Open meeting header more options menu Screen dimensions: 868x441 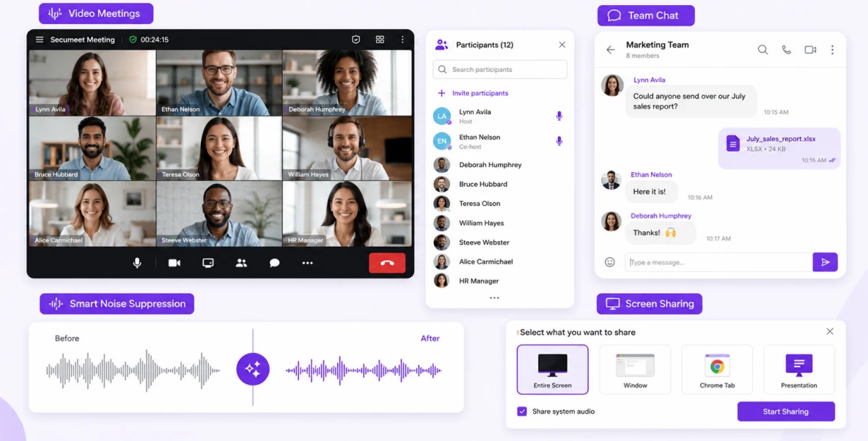pos(402,40)
